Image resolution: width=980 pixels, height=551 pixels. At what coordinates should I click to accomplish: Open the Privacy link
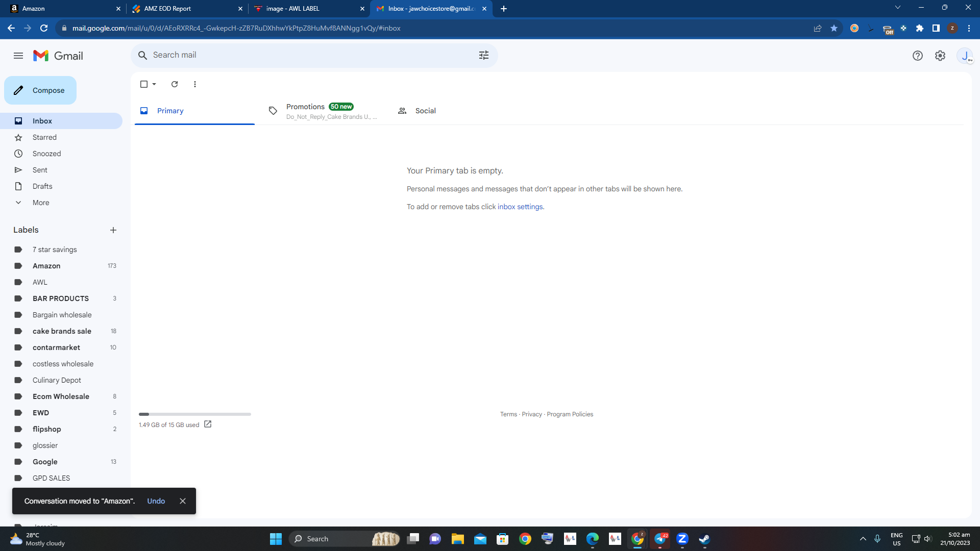pos(532,414)
